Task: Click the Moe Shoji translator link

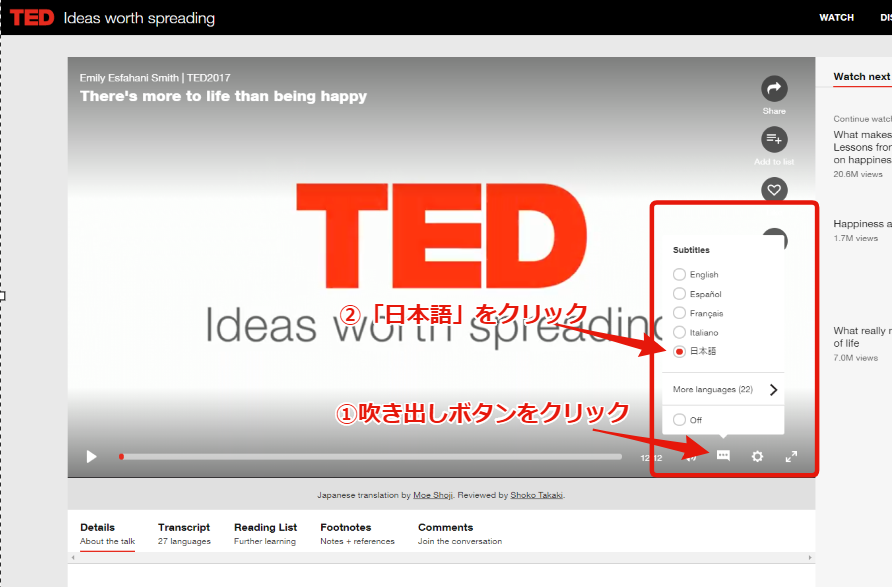Action: [433, 495]
